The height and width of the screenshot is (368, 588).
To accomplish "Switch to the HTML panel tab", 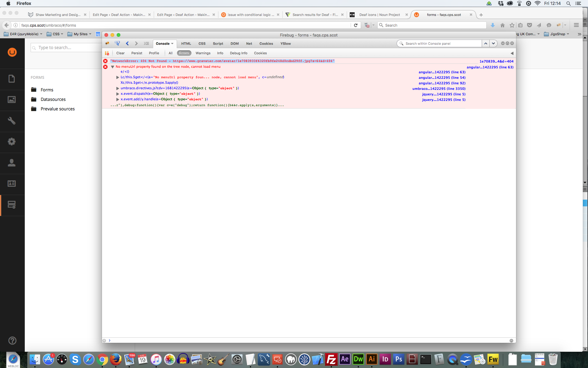I will (x=186, y=44).
